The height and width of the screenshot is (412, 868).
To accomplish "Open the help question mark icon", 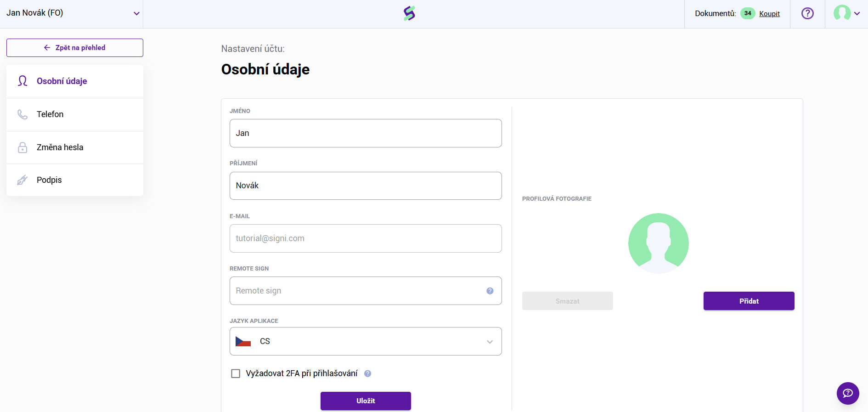I will (807, 13).
